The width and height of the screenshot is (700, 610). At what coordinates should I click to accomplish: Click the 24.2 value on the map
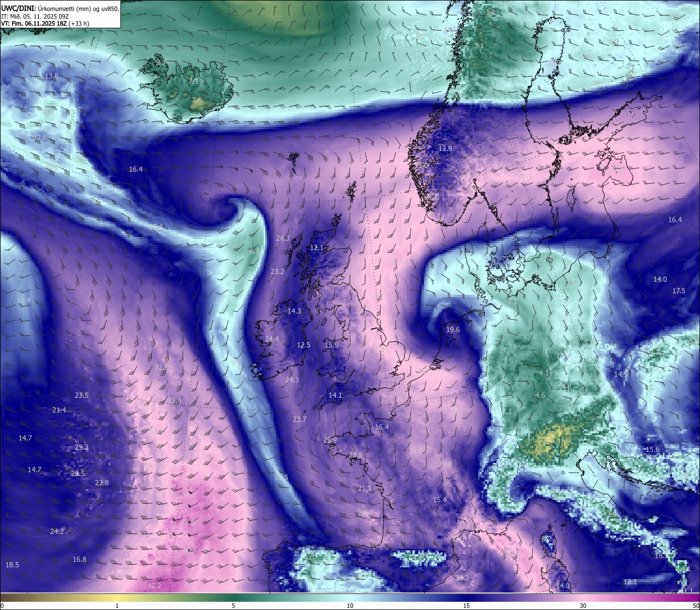pyautogui.click(x=57, y=532)
